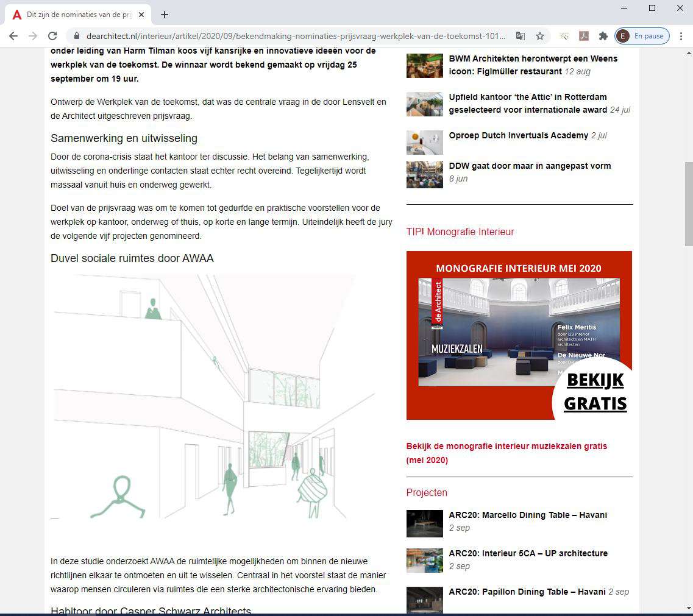693x616 pixels.
Task: Open the Extensions puzzle piece menu
Action: (x=603, y=36)
